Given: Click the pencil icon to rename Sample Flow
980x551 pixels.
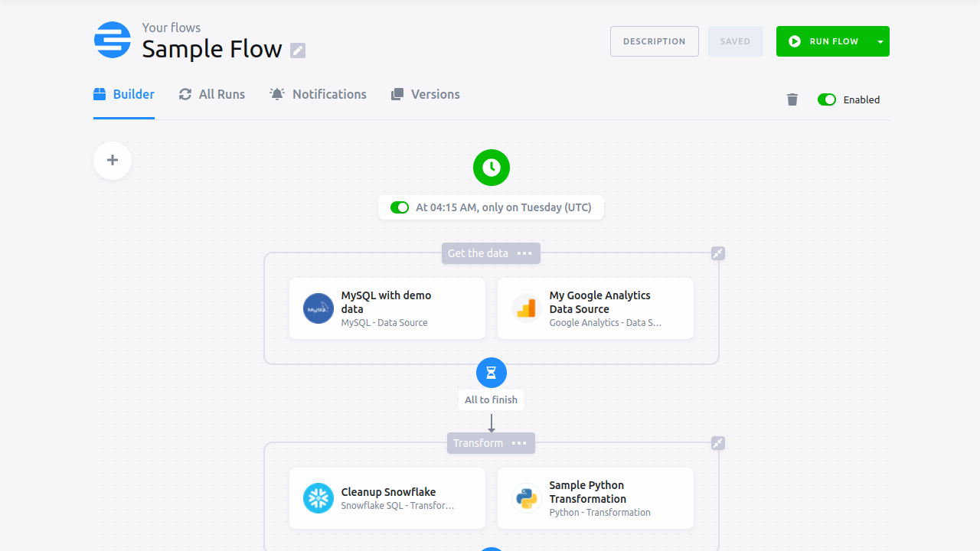Looking at the screenshot, I should coord(297,50).
